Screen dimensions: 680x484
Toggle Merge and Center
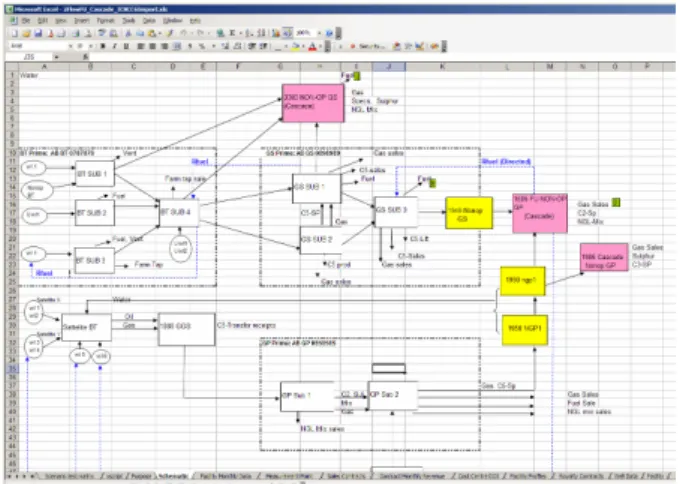(177, 46)
